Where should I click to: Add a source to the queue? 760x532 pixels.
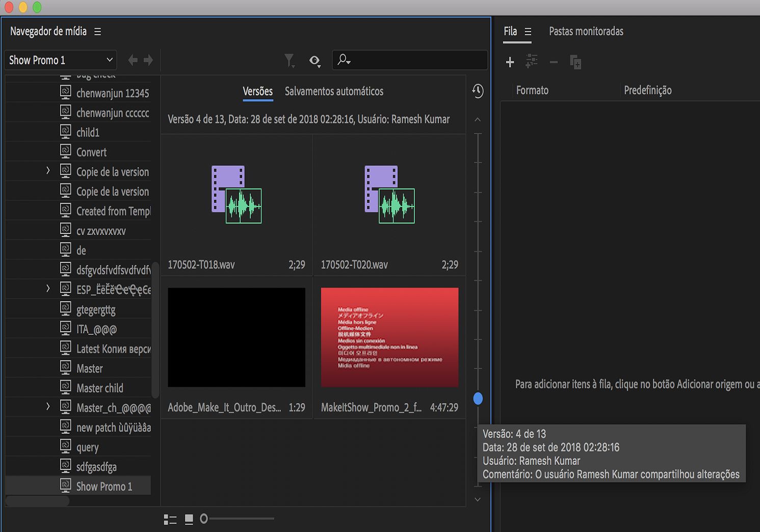(x=510, y=62)
